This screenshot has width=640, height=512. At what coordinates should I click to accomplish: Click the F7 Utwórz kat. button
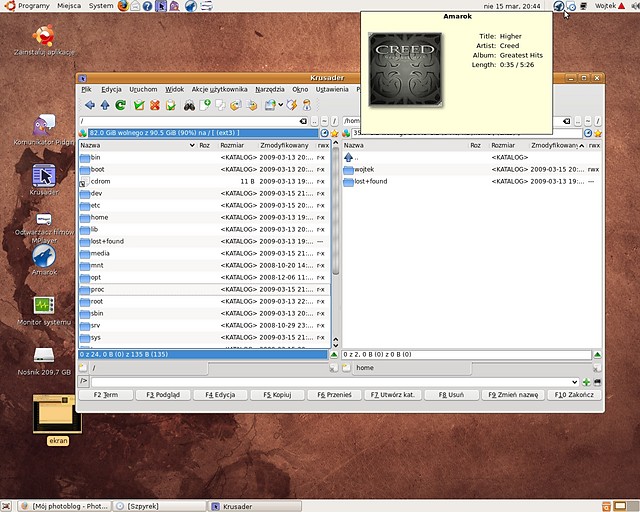[393, 395]
